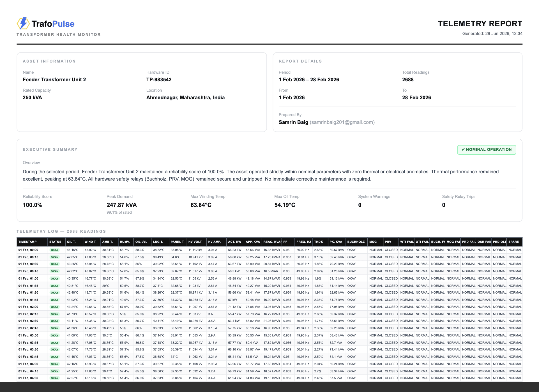
Task: Select the APP. KVA column header
Action: (x=253, y=242)
